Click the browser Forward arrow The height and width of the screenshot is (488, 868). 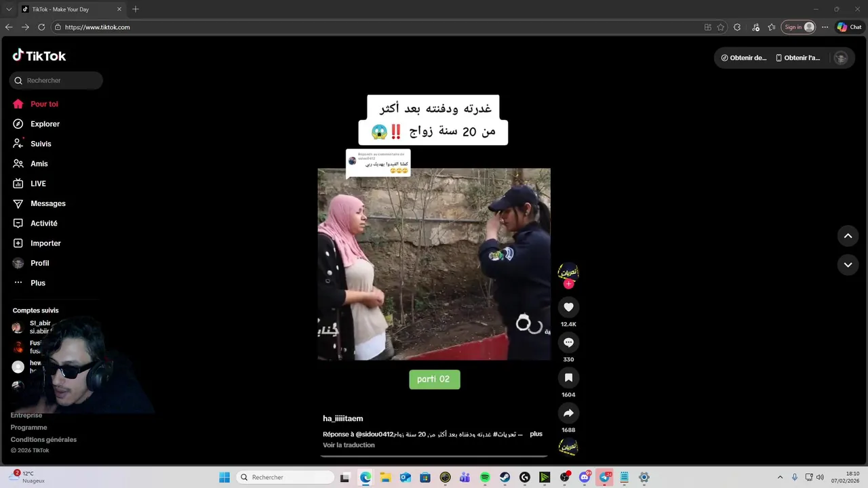[x=25, y=27]
